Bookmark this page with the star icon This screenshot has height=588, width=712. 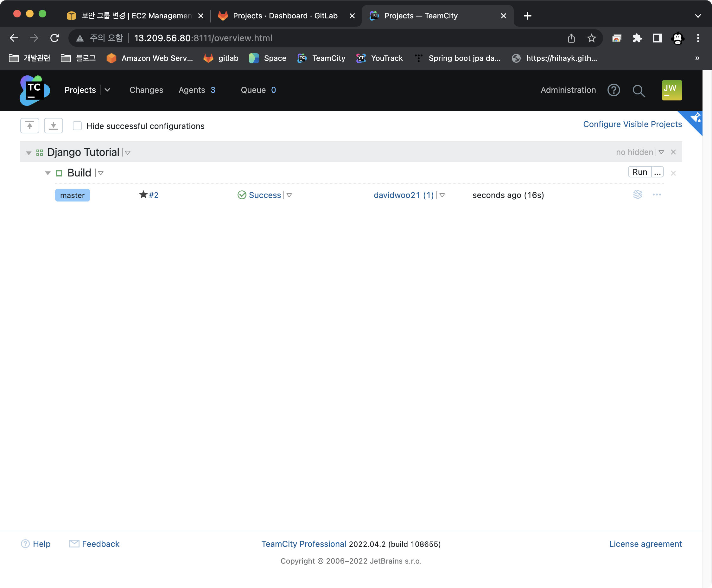pyautogui.click(x=591, y=38)
